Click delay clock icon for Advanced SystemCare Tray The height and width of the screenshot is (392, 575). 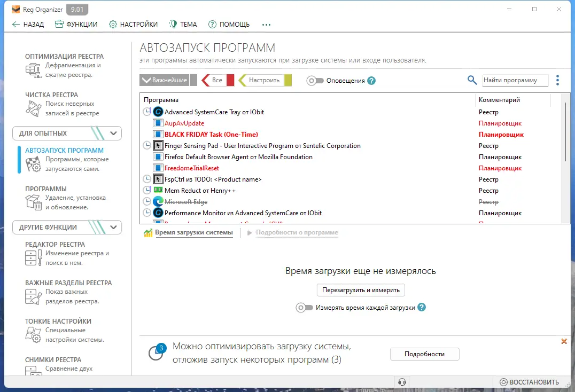point(147,112)
